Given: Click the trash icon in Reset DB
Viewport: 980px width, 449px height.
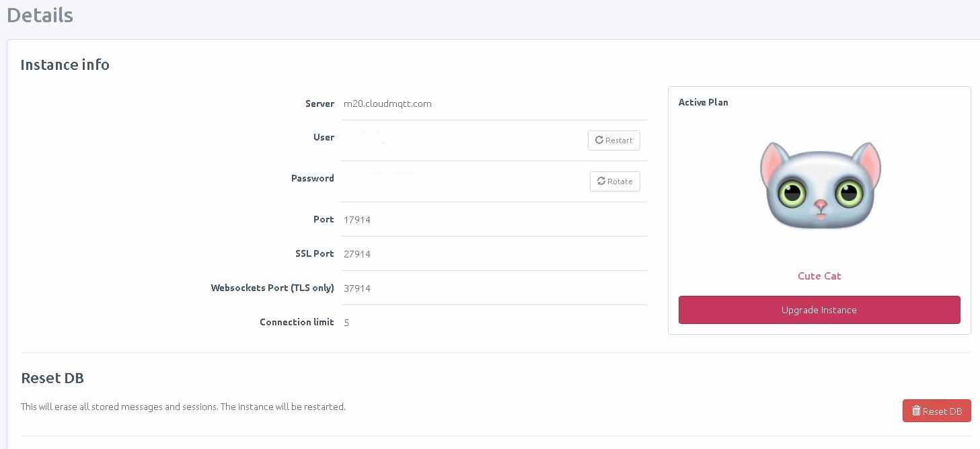Looking at the screenshot, I should pyautogui.click(x=915, y=411).
